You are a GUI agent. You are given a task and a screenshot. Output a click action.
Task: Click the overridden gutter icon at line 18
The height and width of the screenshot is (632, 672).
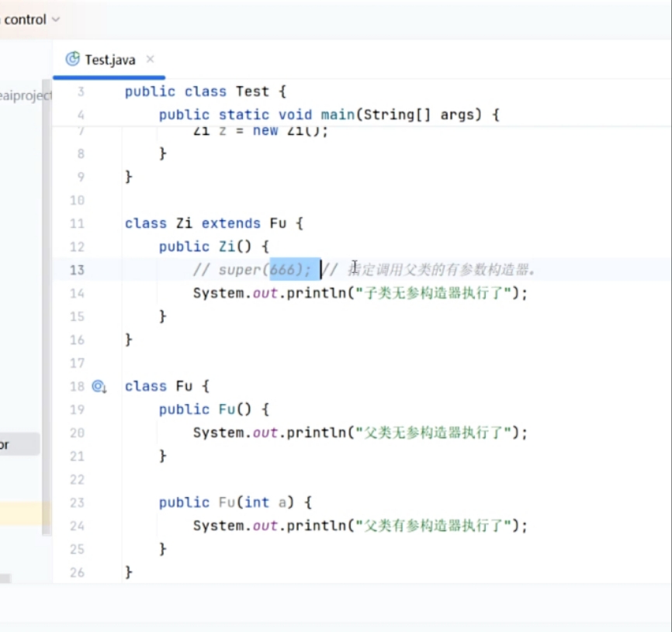pos(99,386)
